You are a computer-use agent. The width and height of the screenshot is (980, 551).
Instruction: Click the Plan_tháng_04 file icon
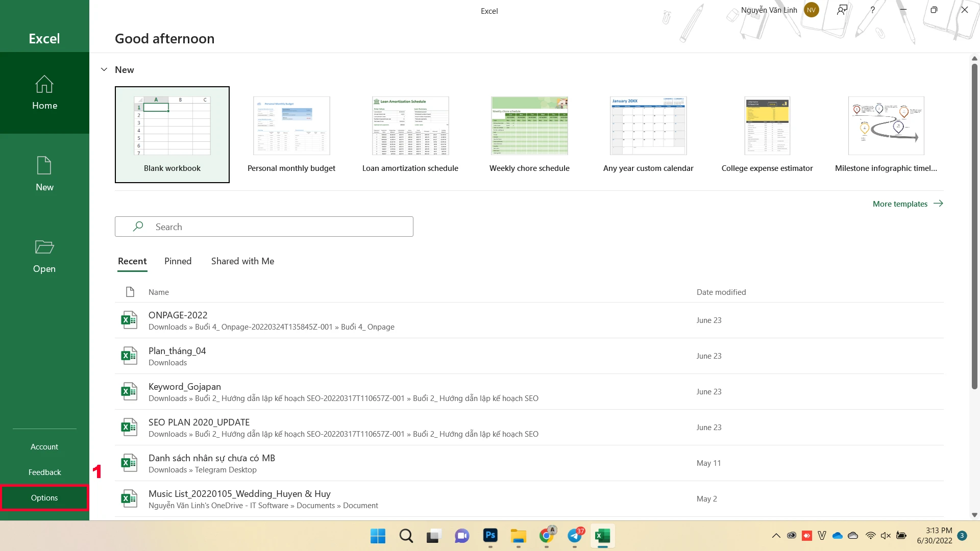coord(129,356)
